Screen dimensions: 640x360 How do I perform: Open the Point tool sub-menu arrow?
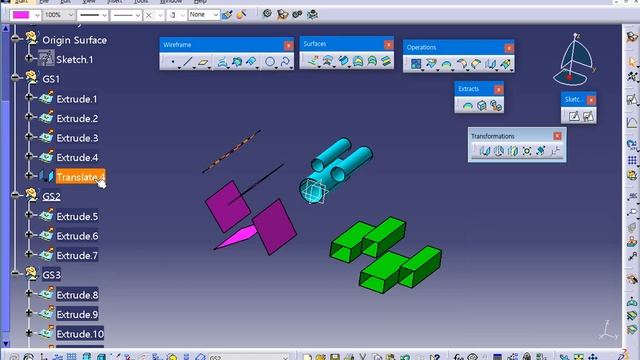point(179,67)
